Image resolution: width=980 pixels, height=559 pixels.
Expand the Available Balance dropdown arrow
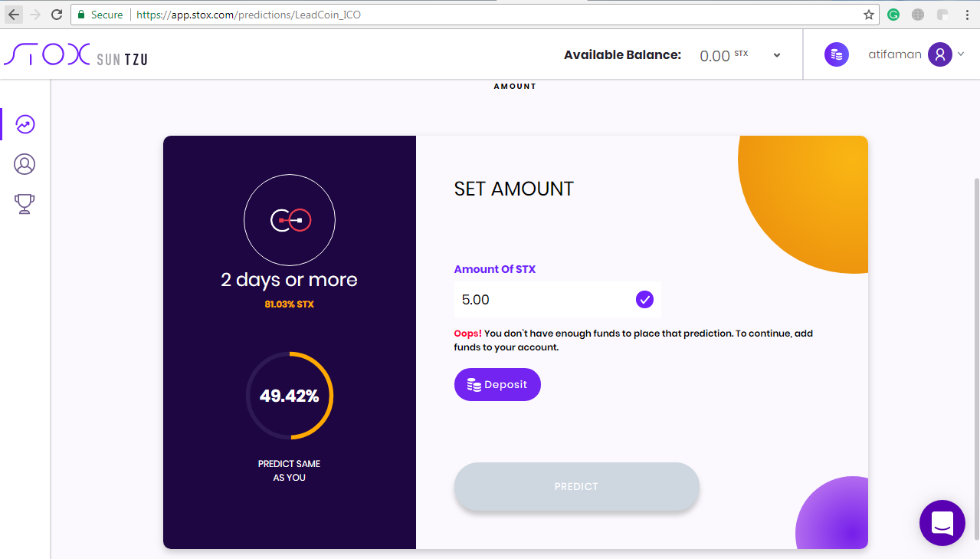777,55
